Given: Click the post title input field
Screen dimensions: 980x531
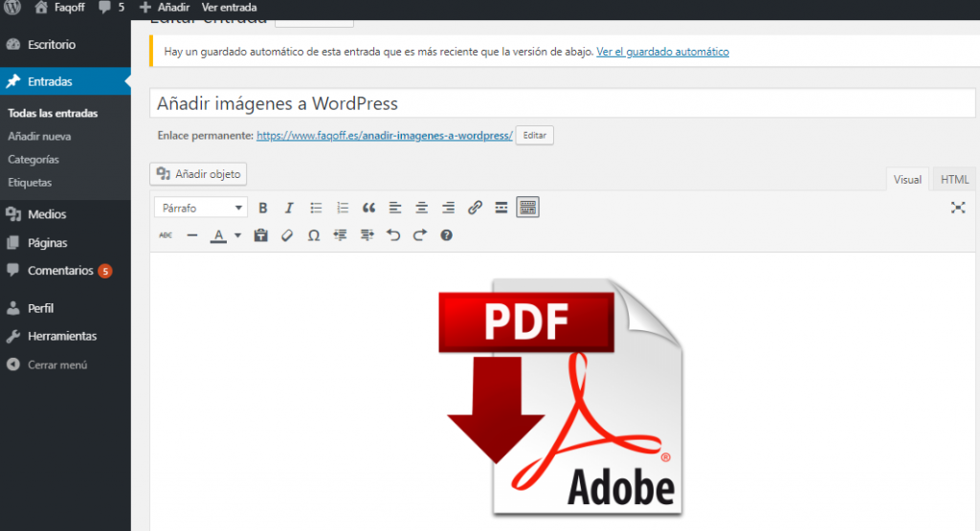Looking at the screenshot, I should [x=563, y=103].
